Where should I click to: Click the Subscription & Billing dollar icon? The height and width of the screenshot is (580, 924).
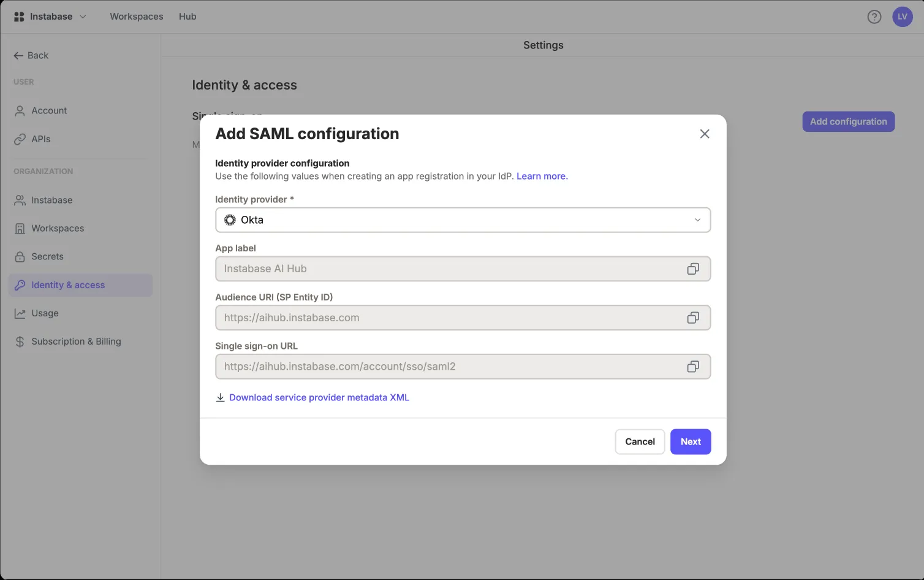[20, 342]
